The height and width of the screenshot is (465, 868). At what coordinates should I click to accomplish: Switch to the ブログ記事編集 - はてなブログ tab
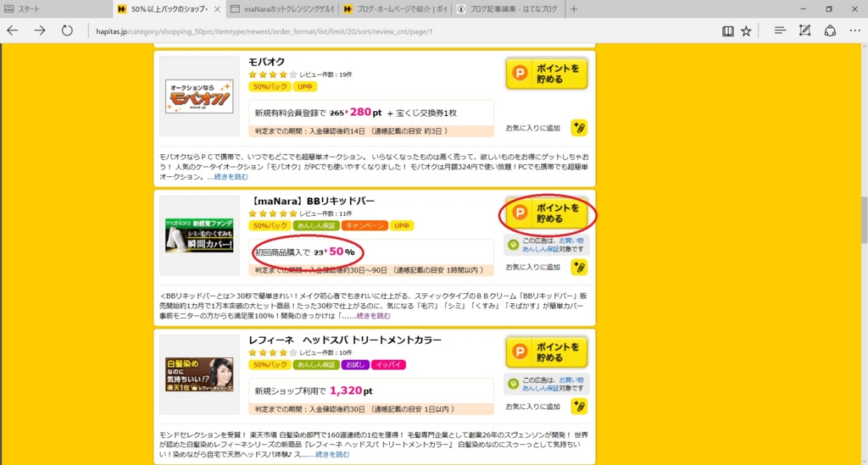pos(508,8)
